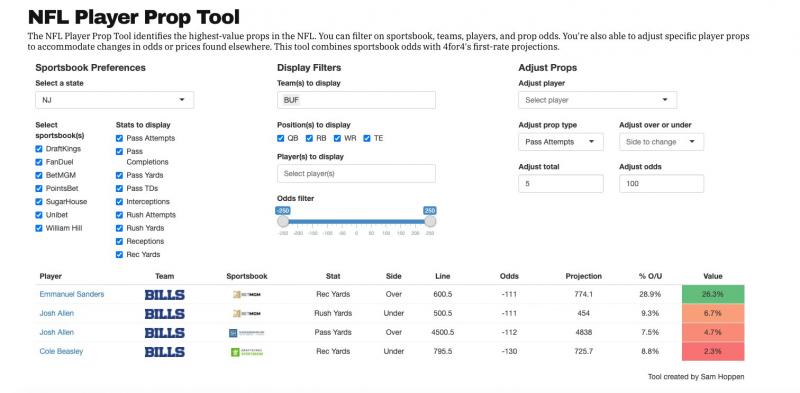The width and height of the screenshot is (800, 393).
Task: Open the Cole Beasley player link
Action: 61,351
